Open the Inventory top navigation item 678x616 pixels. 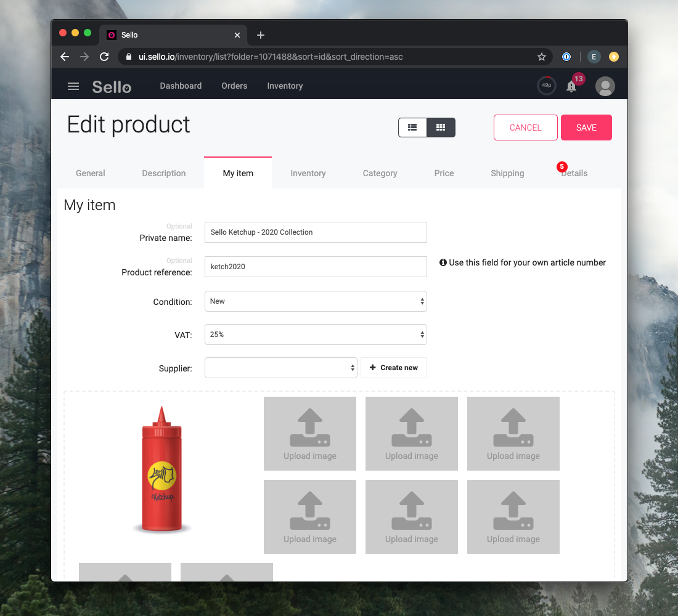tap(285, 86)
